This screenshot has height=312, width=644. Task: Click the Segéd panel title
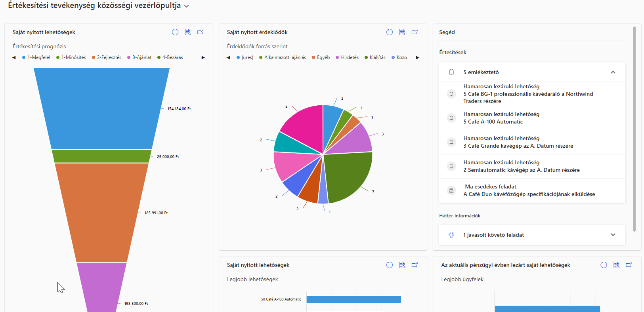tap(447, 32)
